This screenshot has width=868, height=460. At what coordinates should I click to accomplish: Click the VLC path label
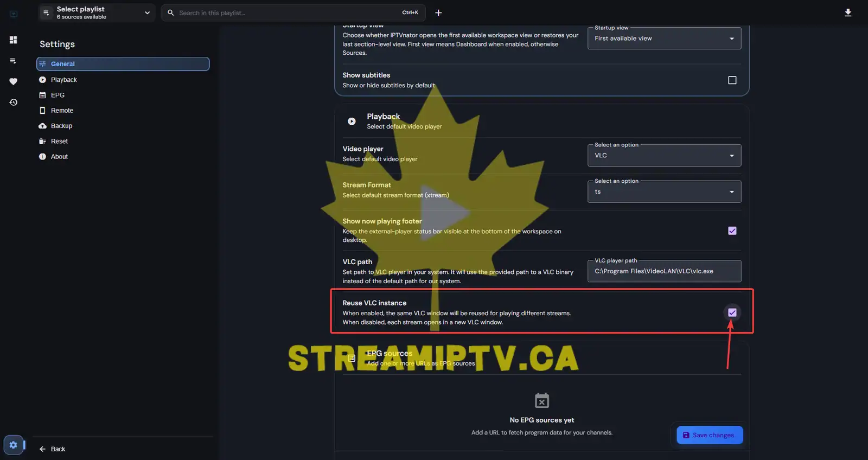click(x=357, y=261)
